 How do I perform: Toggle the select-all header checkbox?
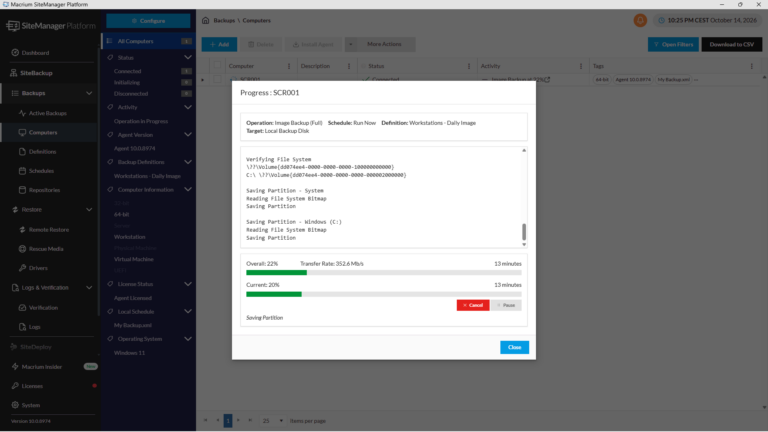point(217,66)
